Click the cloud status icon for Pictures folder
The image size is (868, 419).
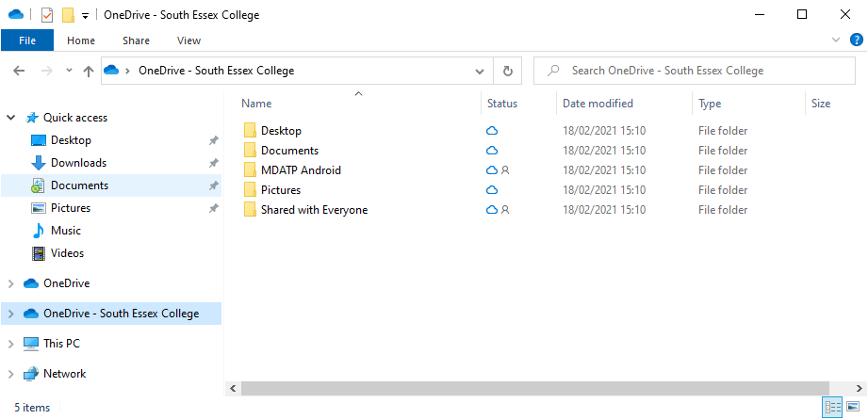click(492, 190)
